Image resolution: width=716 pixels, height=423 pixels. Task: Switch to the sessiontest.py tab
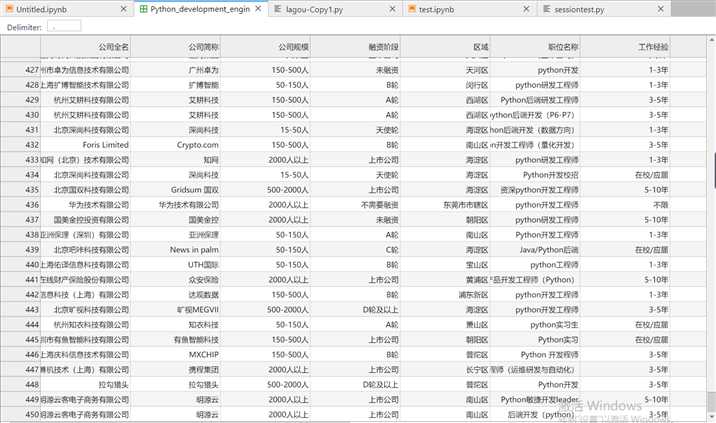[x=604, y=9]
